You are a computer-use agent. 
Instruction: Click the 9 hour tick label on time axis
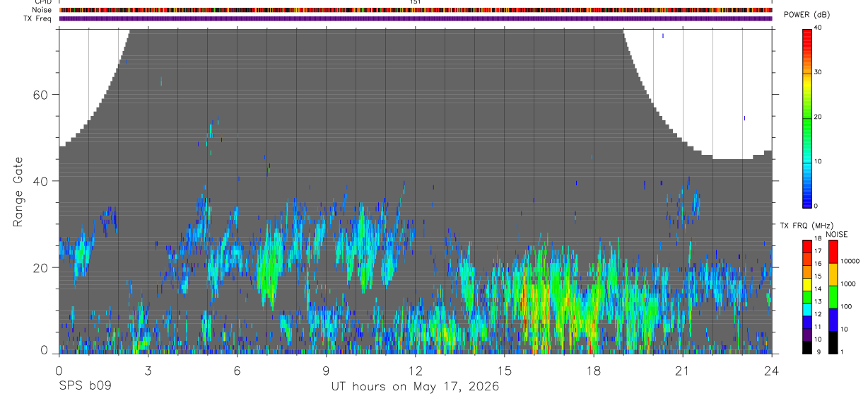pyautogui.click(x=326, y=371)
